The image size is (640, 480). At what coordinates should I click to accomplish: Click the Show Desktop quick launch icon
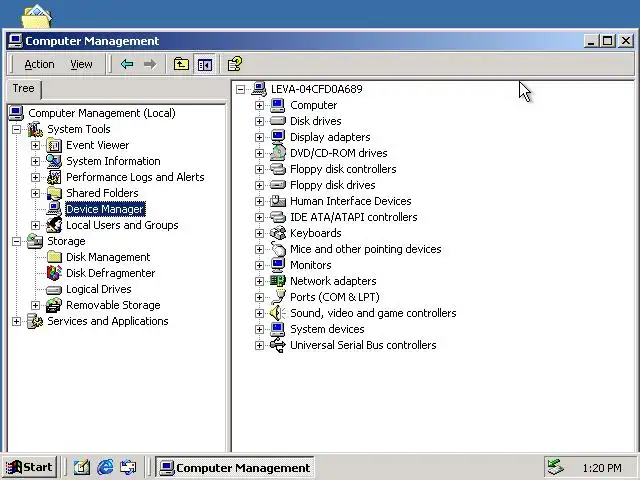point(82,467)
